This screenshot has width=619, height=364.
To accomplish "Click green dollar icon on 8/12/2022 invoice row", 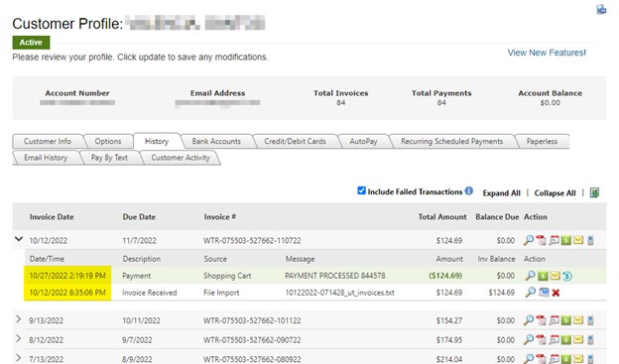I will [x=566, y=339].
